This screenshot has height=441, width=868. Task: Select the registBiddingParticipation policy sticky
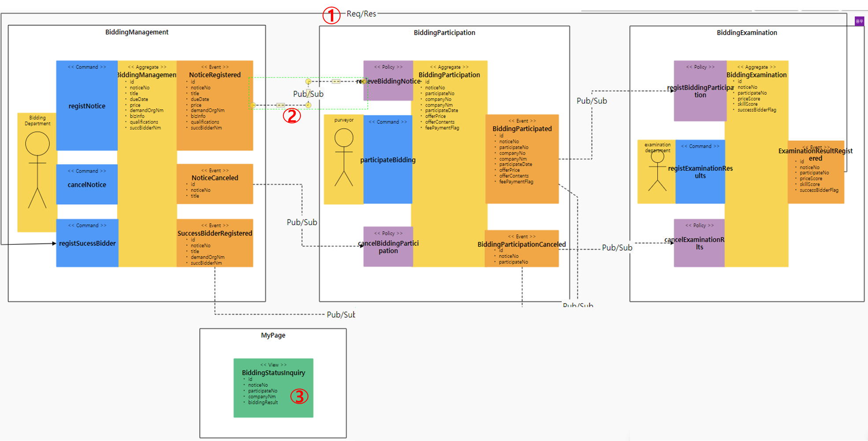(700, 91)
